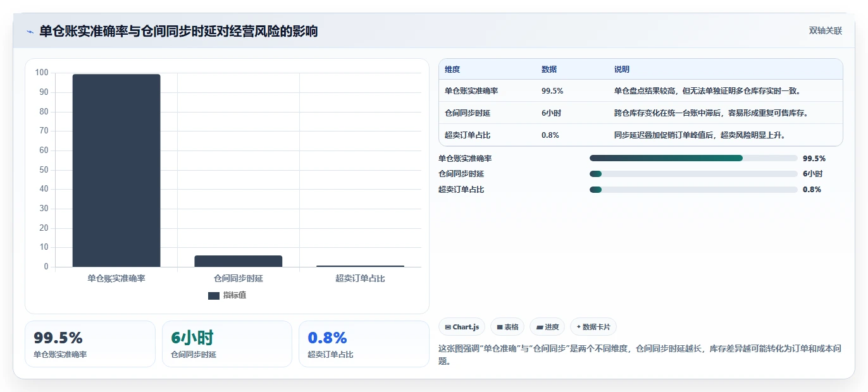Viewport: 868px width, 392px height.
Task: Click the 0.8% value beside progress bar
Action: 812,190
